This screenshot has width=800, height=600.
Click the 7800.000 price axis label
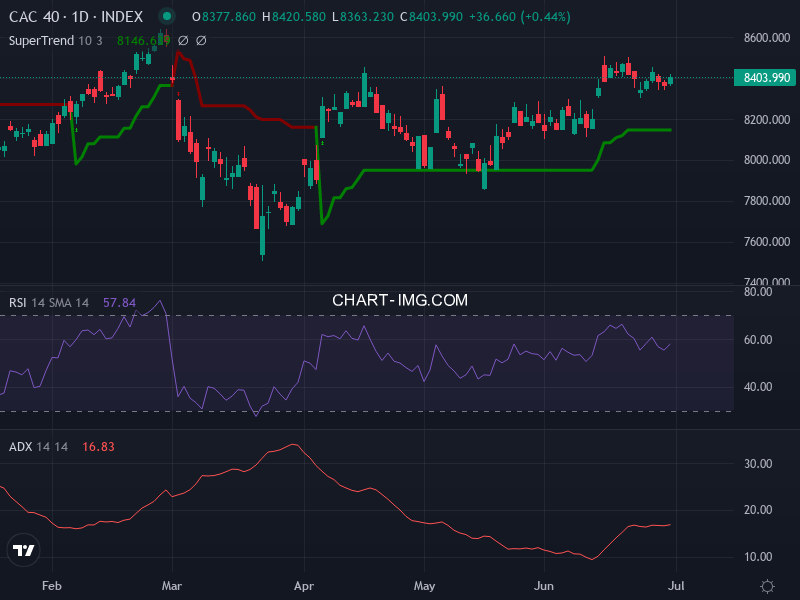[x=767, y=201]
